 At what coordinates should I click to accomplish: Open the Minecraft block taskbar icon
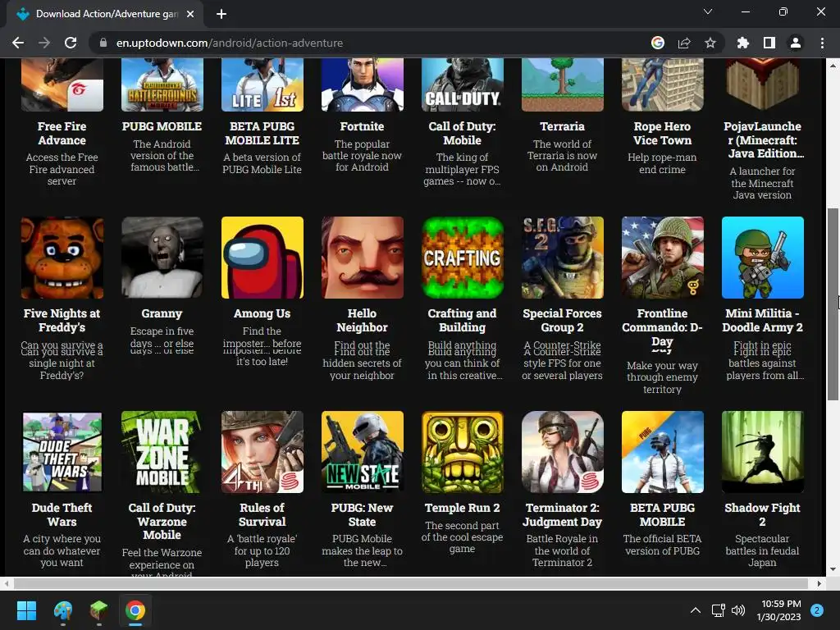[x=98, y=610]
